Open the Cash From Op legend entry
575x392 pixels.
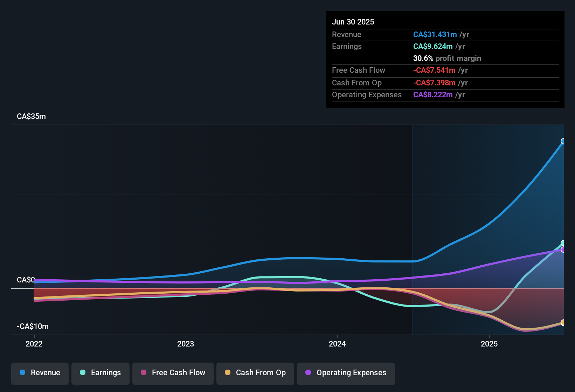[255, 373]
